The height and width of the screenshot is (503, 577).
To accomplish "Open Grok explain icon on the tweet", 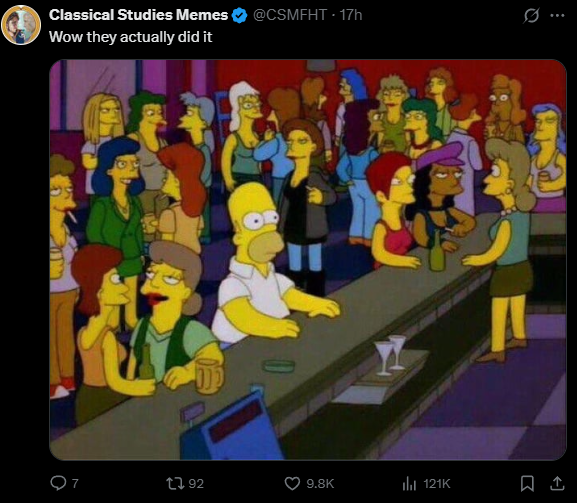I will point(531,15).
